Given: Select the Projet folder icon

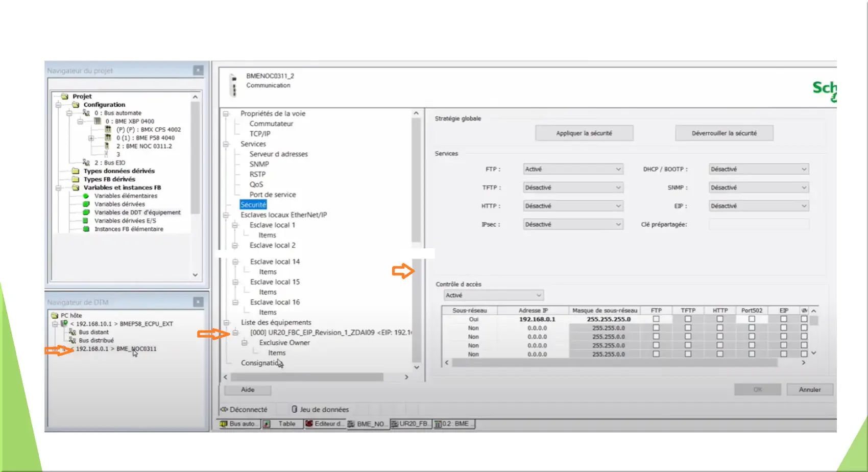Looking at the screenshot, I should [65, 96].
